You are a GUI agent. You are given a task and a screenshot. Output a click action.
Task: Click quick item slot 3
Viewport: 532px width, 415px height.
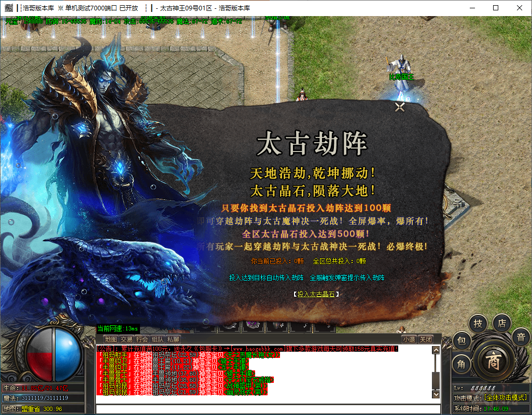(253, 326)
